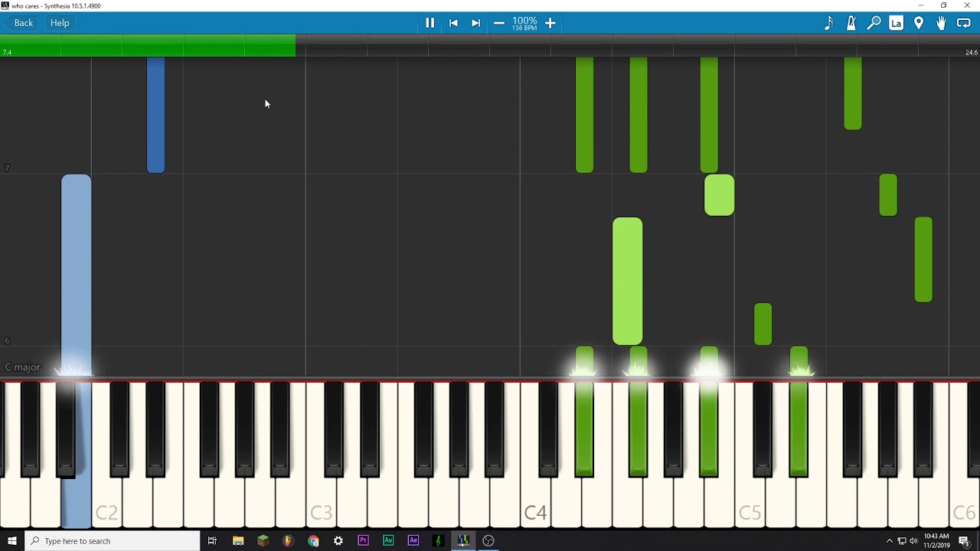Open the sheet music note icon
980x551 pixels.
click(828, 23)
